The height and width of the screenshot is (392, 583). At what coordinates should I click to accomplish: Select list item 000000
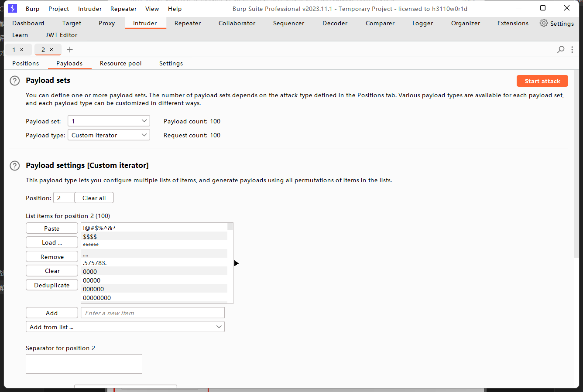coord(154,289)
